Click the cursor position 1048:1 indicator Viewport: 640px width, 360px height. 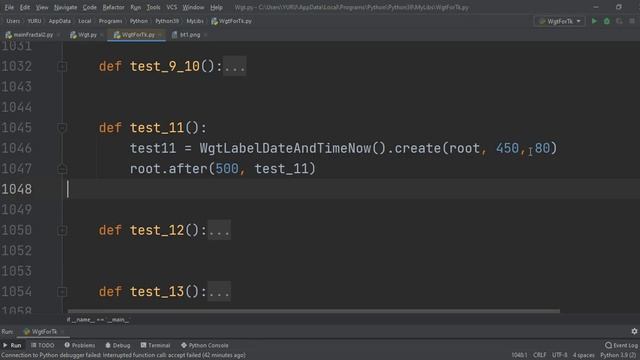pyautogui.click(x=519, y=356)
